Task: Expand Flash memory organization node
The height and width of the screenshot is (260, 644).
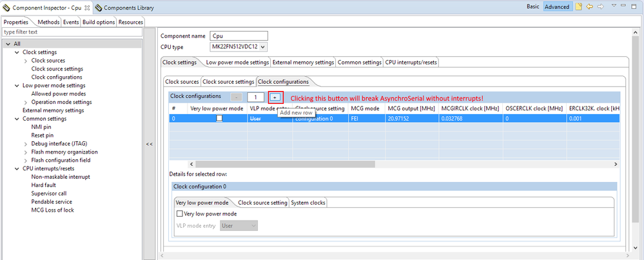Action: [x=26, y=152]
